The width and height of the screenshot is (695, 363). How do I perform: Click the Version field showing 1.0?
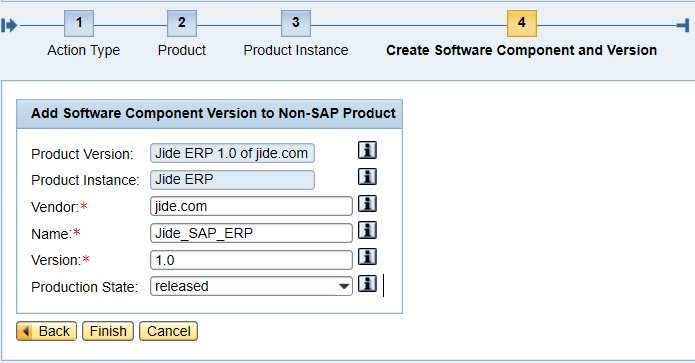(251, 260)
